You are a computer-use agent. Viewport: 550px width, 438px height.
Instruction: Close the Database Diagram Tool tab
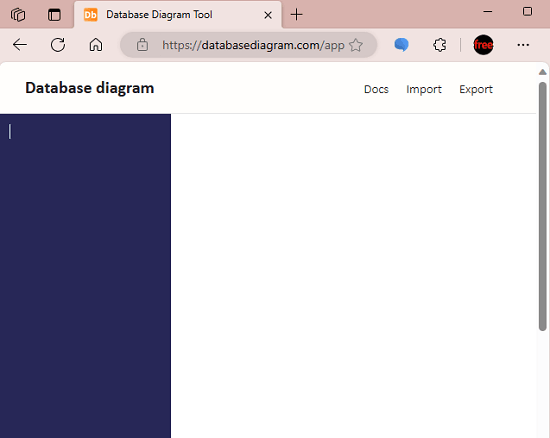pyautogui.click(x=268, y=15)
